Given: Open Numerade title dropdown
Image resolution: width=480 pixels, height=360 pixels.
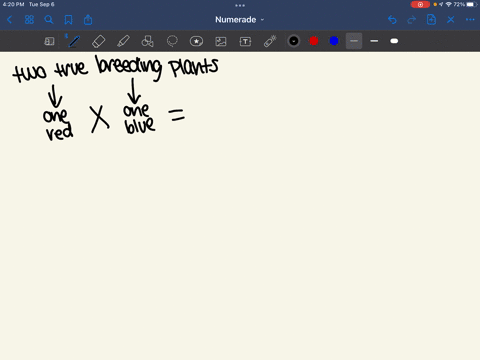Looking at the screenshot, I should 240,20.
